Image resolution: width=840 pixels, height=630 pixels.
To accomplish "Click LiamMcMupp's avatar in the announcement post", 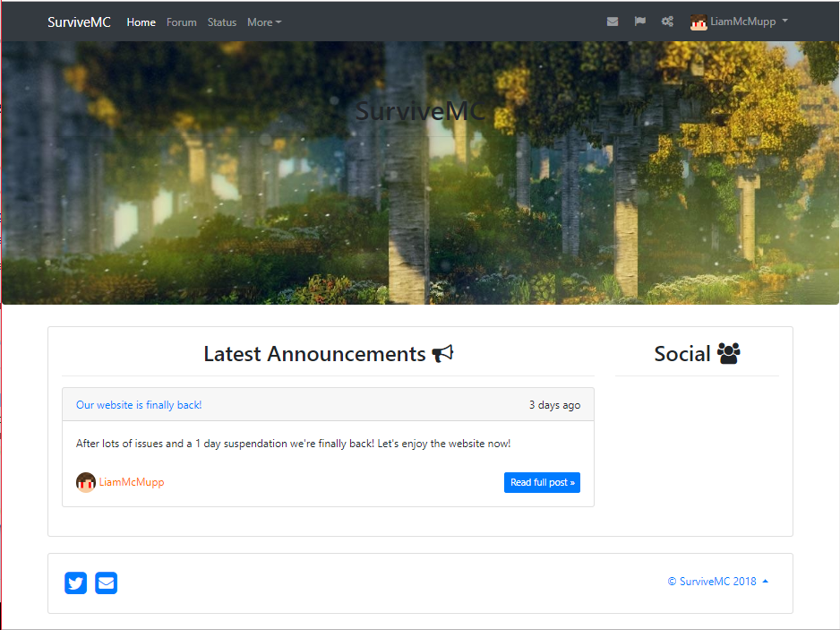I will point(86,482).
